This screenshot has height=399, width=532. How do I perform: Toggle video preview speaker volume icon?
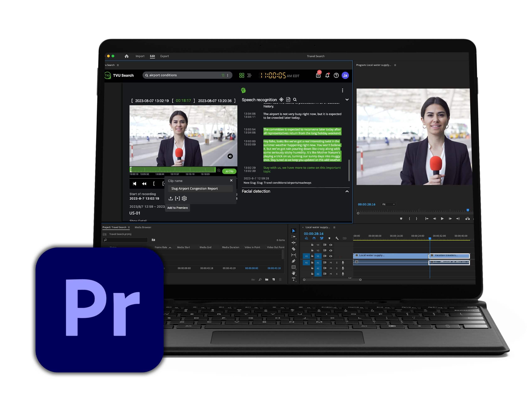pos(230,156)
